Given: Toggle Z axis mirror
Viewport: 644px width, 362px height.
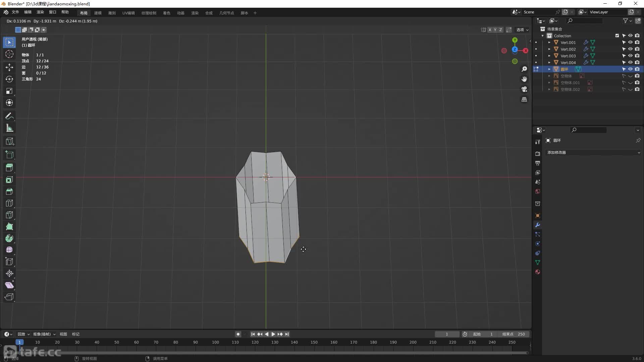Looking at the screenshot, I should tap(500, 30).
